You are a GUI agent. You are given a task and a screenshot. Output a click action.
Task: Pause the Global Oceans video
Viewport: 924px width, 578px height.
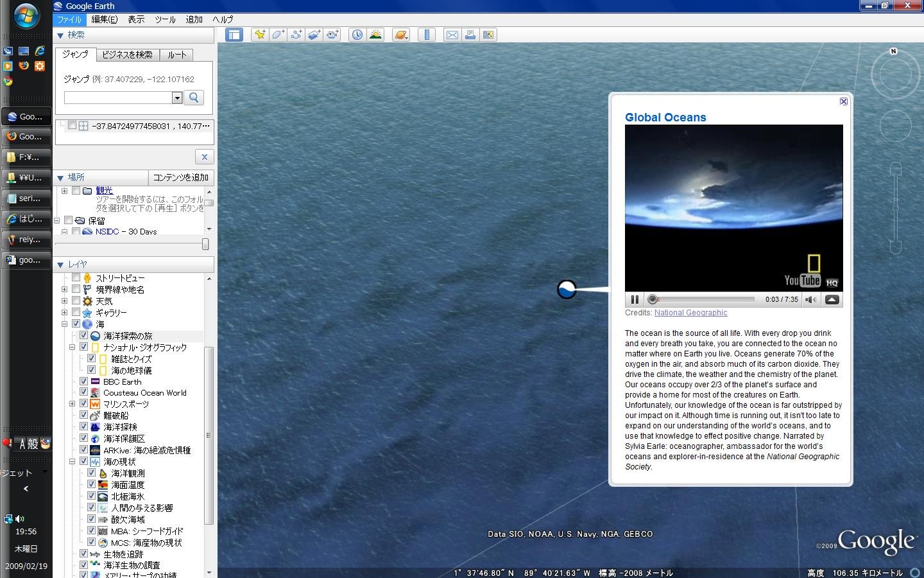click(x=635, y=299)
